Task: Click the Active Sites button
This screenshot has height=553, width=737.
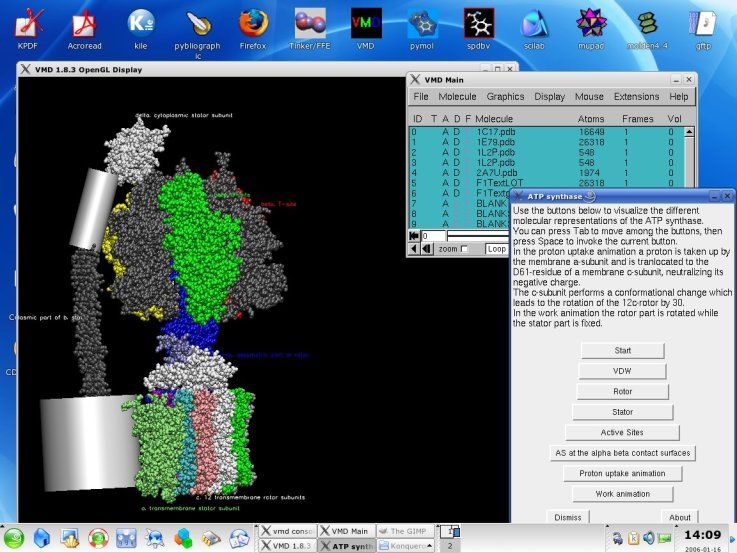Action: [x=622, y=432]
